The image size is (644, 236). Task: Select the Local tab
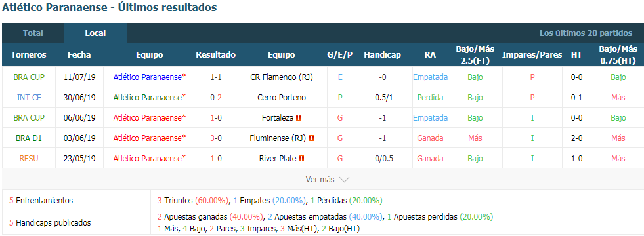95,33
